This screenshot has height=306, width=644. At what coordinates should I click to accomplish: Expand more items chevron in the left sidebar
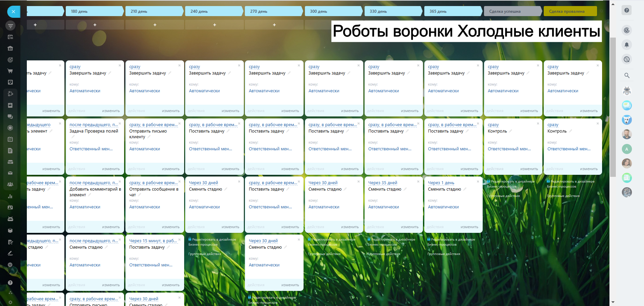pos(10,265)
